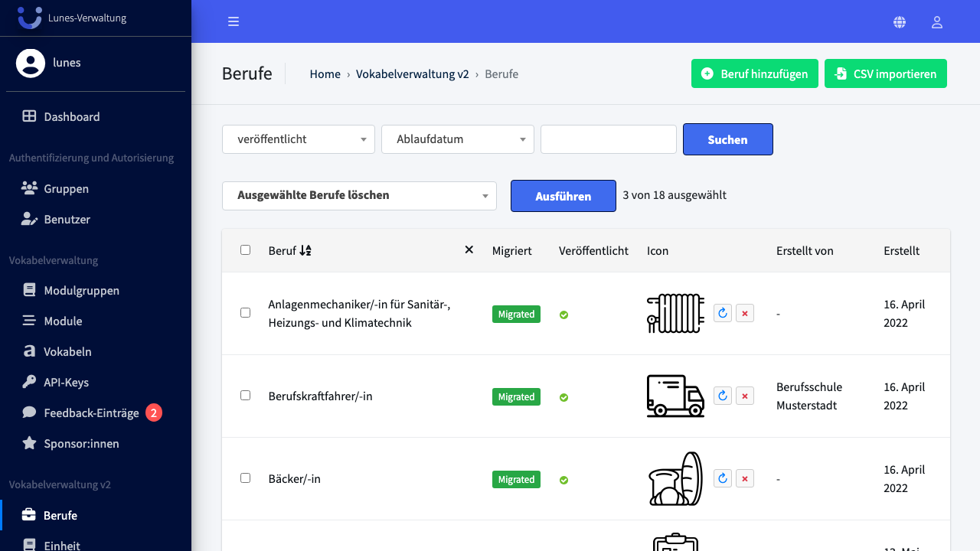The image size is (980, 551).
Task: Follow the Vokabelverwaltung v2 breadcrumb link
Action: [413, 74]
